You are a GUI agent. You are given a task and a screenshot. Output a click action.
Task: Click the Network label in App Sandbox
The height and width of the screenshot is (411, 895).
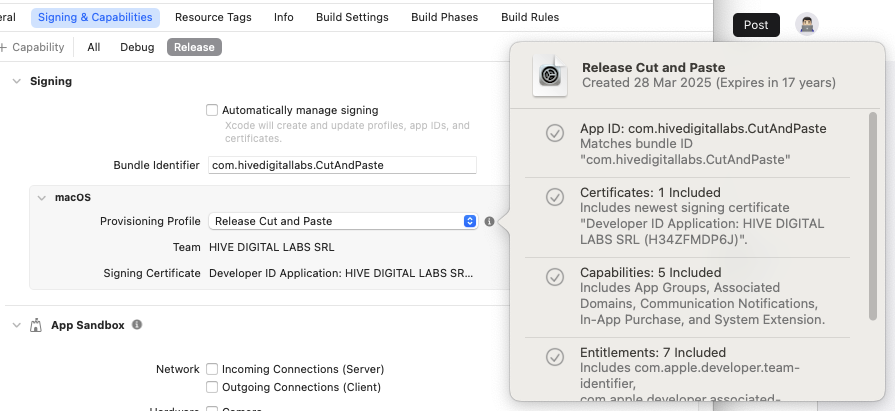pyautogui.click(x=178, y=369)
